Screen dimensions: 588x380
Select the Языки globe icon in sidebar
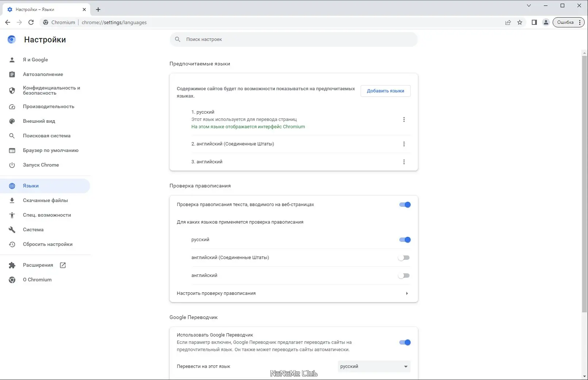tap(12, 186)
